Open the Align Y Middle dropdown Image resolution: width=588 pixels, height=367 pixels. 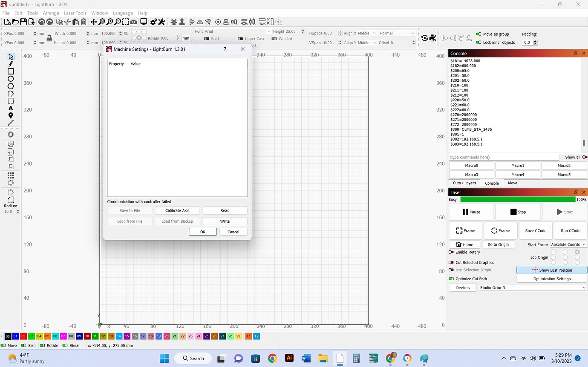[367, 43]
